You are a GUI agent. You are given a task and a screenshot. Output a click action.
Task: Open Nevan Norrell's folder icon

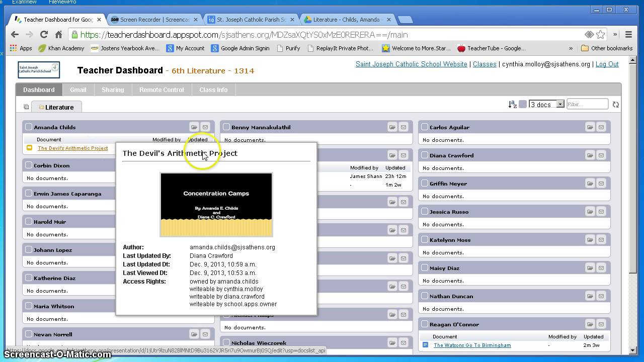194,334
